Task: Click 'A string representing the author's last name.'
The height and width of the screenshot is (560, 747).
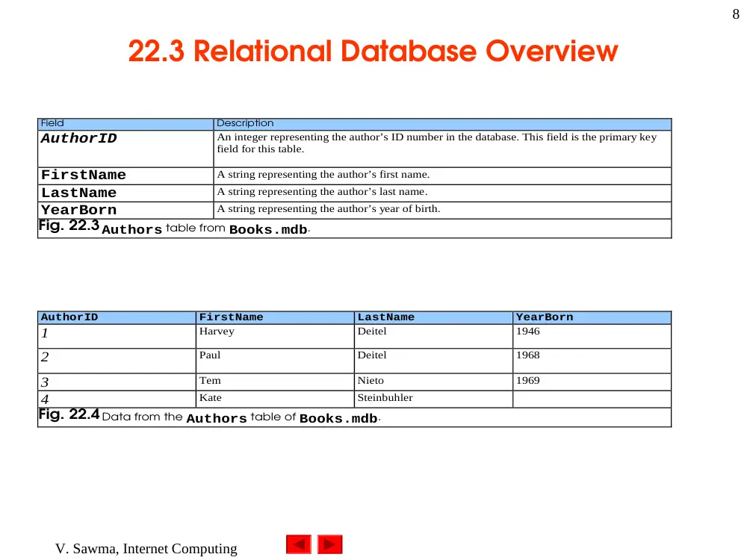Action: click(322, 191)
